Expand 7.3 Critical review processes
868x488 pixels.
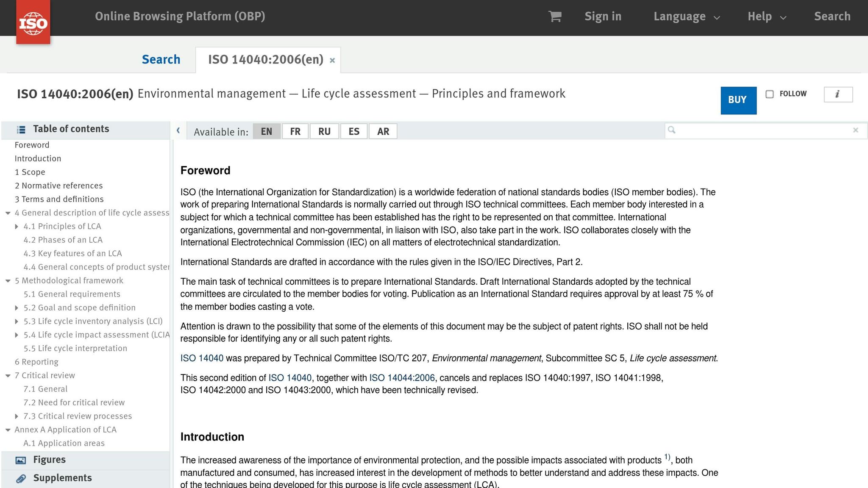tap(17, 416)
